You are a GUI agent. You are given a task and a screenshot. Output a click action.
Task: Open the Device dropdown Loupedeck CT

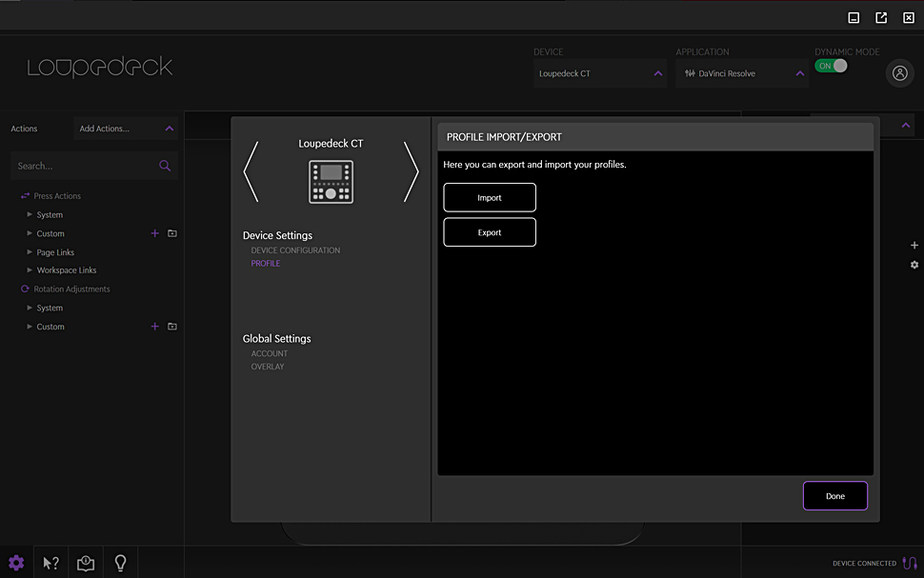(600, 73)
